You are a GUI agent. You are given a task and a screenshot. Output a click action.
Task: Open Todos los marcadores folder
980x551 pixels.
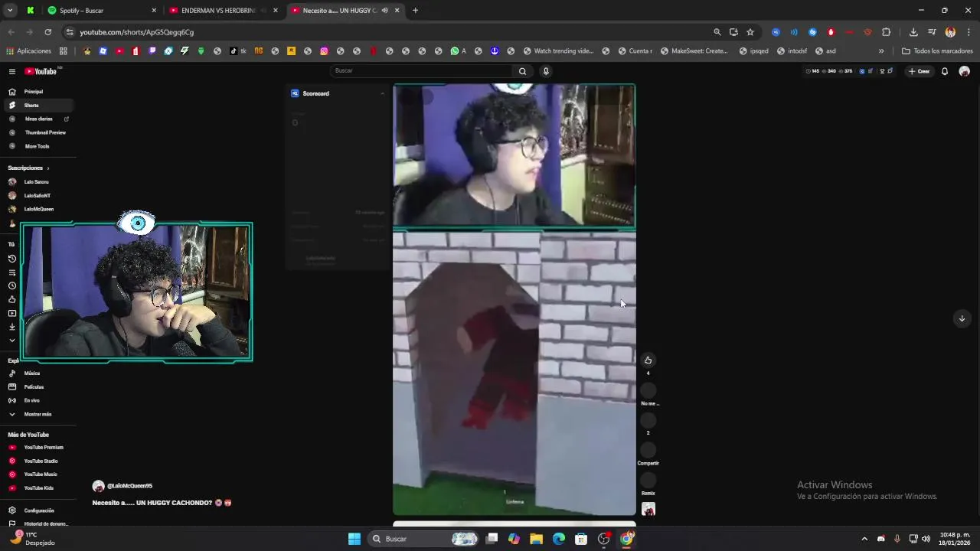(x=937, y=51)
